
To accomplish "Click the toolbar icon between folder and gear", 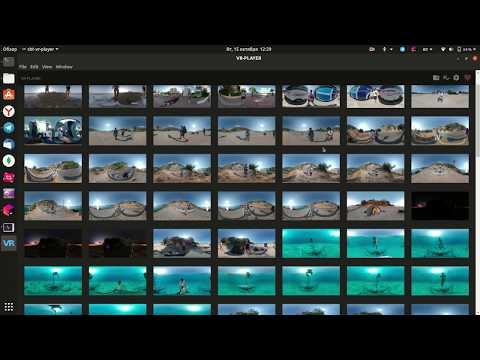I will 446,78.
